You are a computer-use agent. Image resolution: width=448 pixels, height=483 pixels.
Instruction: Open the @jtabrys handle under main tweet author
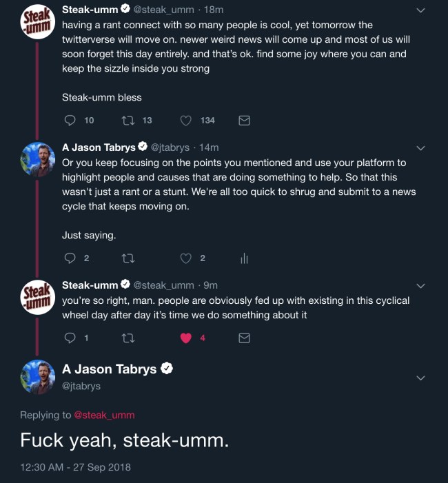click(x=81, y=386)
